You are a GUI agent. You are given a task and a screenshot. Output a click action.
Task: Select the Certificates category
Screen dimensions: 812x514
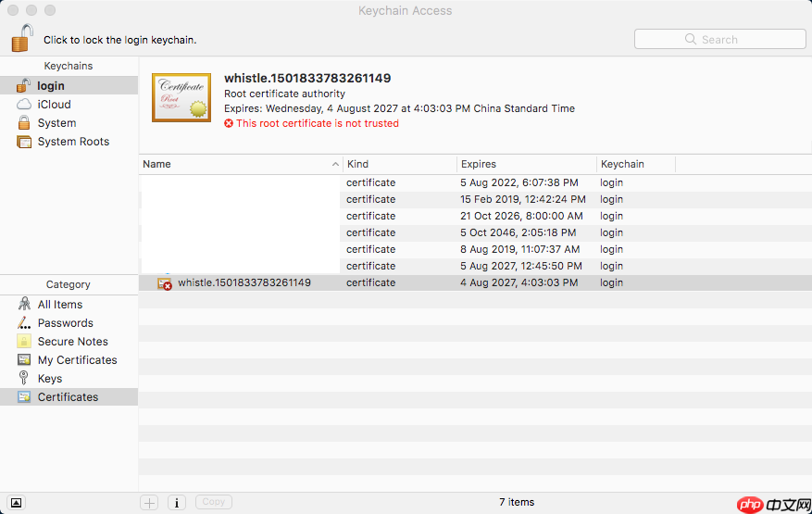point(69,397)
